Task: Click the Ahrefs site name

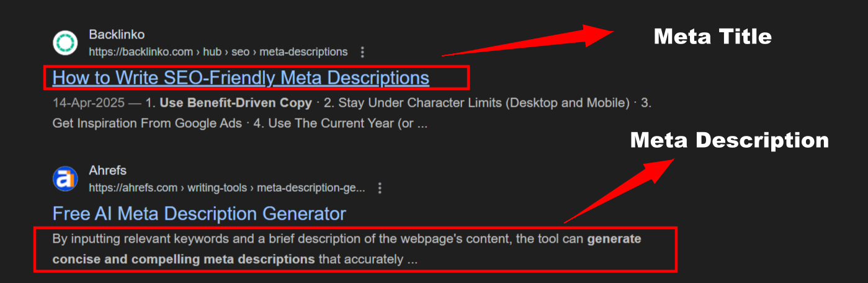Action: [107, 171]
